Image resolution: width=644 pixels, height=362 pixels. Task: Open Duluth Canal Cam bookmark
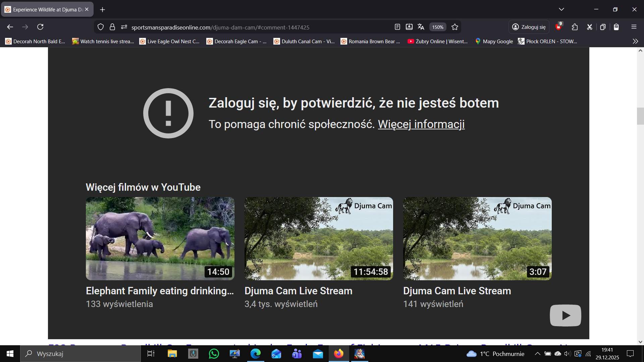pos(304,41)
